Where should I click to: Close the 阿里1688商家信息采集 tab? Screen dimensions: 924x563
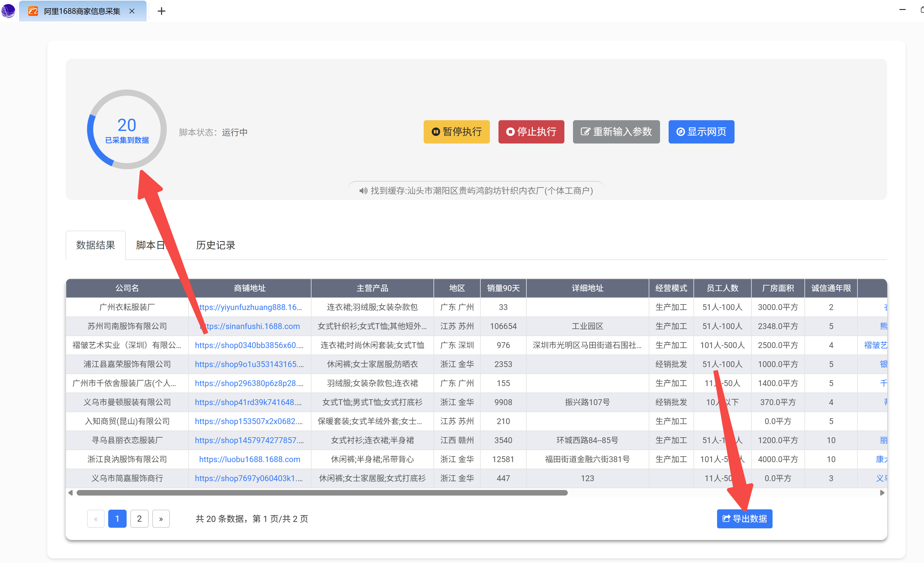(x=132, y=11)
